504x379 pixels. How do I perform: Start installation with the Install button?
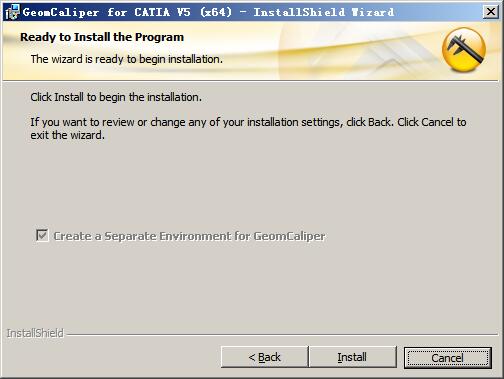pyautogui.click(x=352, y=357)
